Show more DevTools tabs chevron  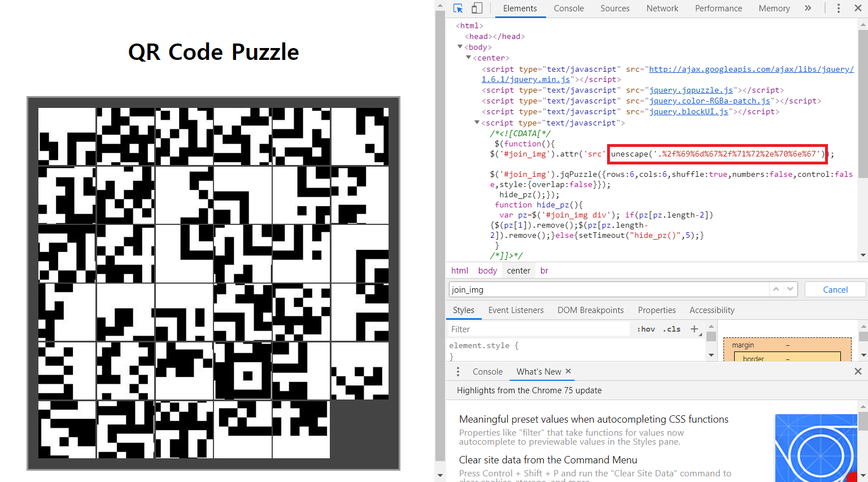coord(808,8)
